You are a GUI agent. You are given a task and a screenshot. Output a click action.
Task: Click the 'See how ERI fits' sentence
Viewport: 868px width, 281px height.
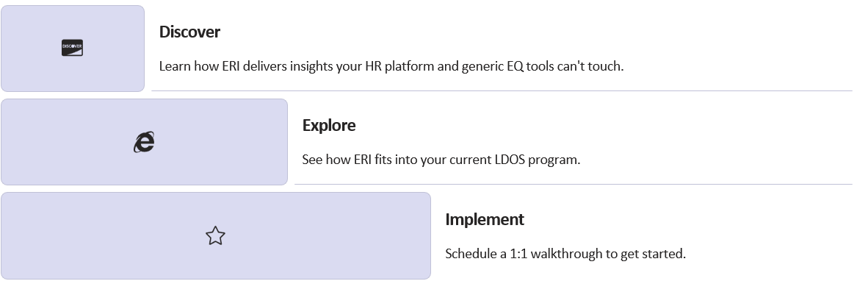[x=441, y=160]
